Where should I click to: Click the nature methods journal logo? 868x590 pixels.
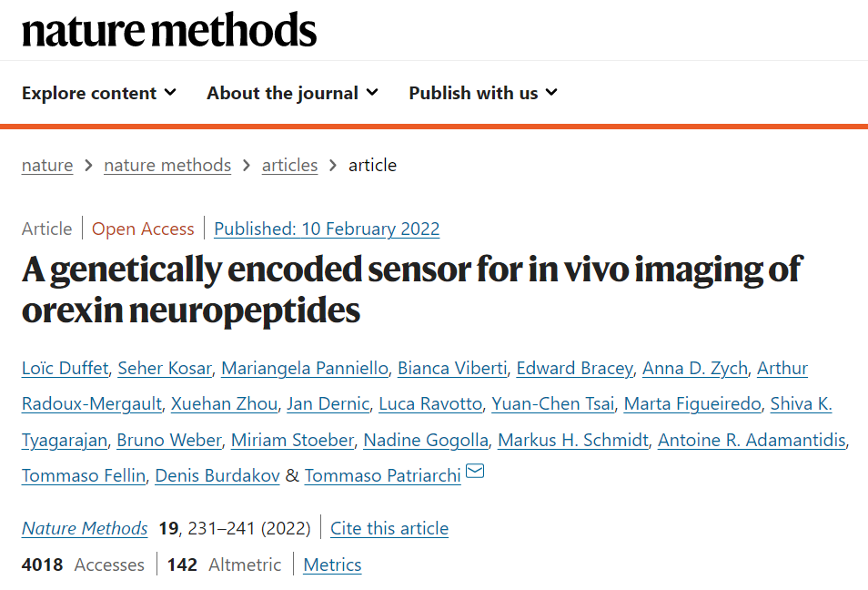[169, 30]
